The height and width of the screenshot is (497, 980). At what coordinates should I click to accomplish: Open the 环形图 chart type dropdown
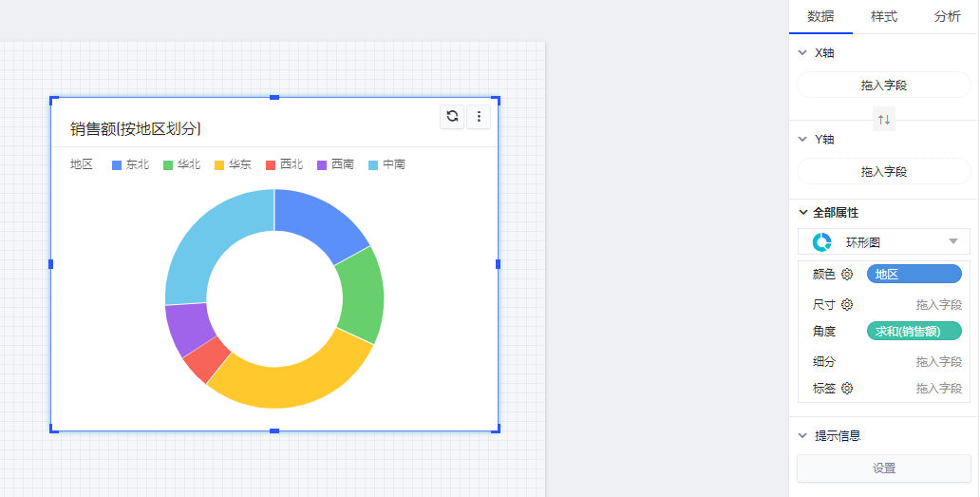coord(952,241)
